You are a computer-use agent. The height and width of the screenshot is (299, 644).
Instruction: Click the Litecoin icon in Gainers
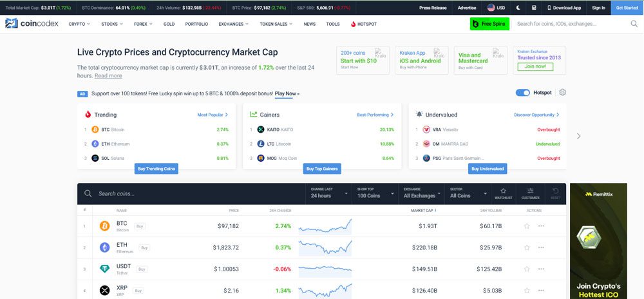261,144
